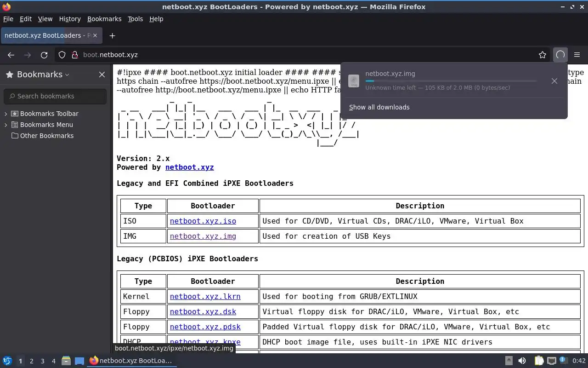Follow the Powered by netboot.xyz link
The width and height of the screenshot is (588, 368).
click(x=189, y=167)
